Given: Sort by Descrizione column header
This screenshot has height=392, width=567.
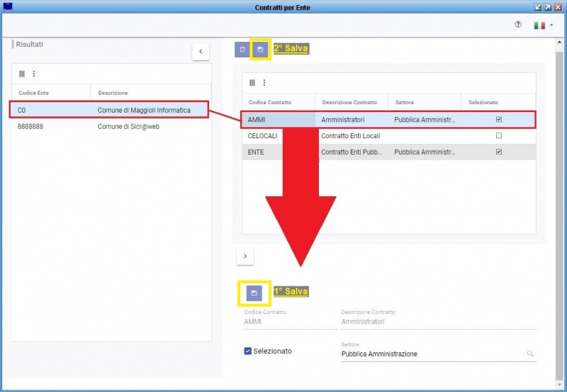Looking at the screenshot, I should (x=113, y=93).
